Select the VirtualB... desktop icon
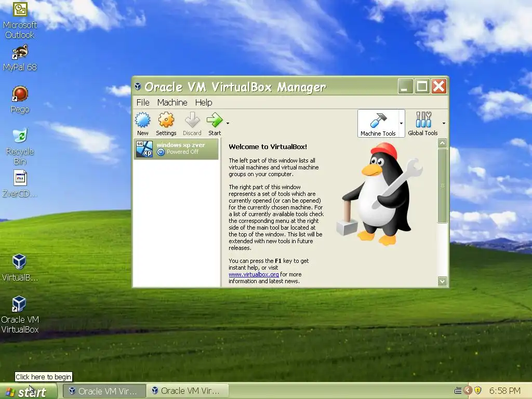This screenshot has height=399, width=532. pyautogui.click(x=20, y=268)
